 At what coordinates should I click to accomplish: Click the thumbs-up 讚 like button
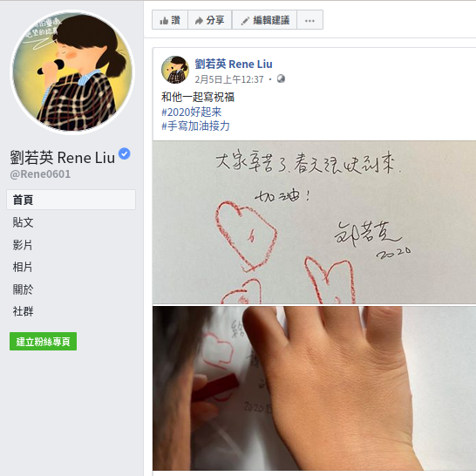(x=170, y=20)
